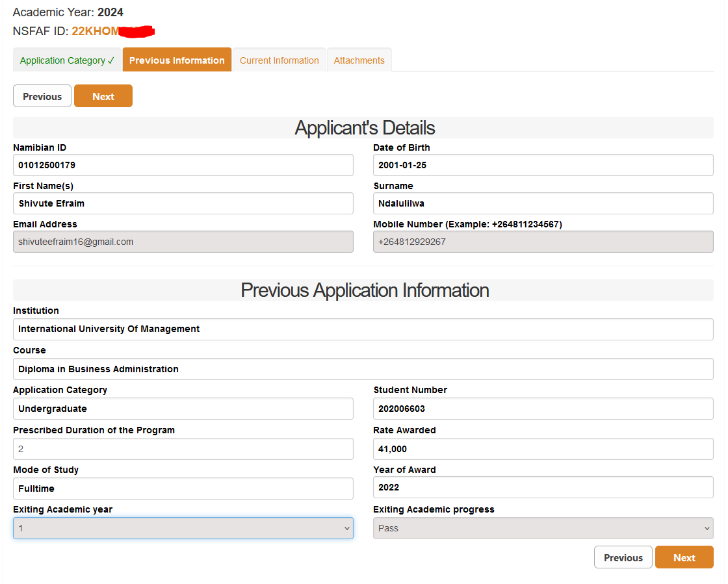Click into the First Name(s) field
This screenshot has width=728, height=584.
pyautogui.click(x=183, y=203)
